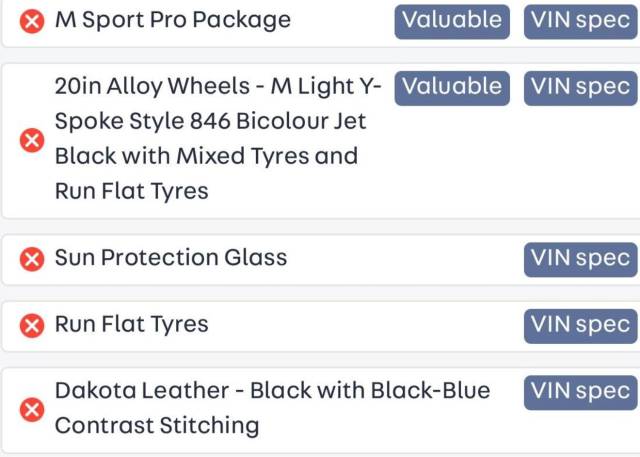Open Dakota Leather Black with Black-Blue item
640x457 pixels.
coord(272,408)
